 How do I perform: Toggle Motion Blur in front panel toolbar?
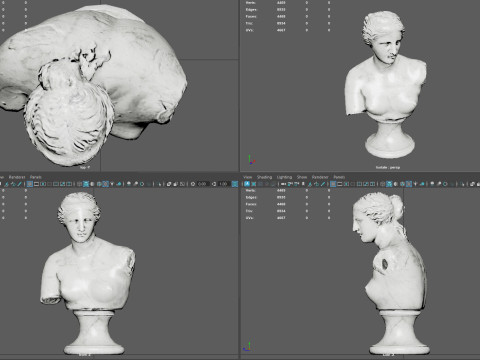pos(135,184)
